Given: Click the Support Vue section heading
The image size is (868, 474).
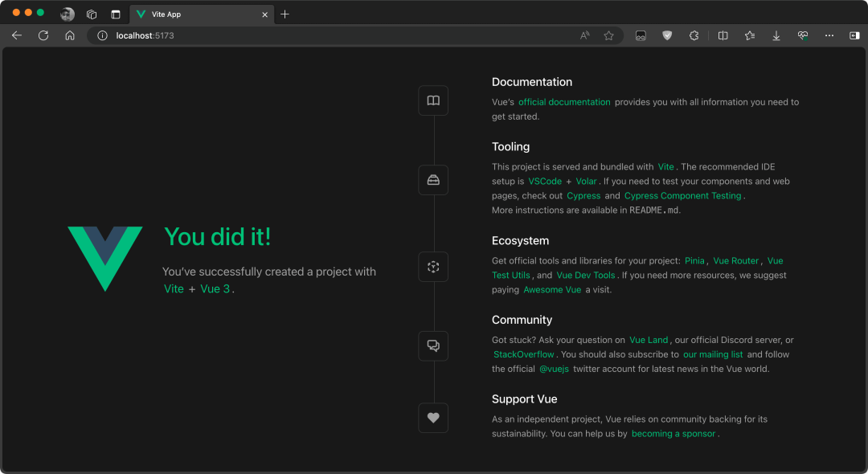Looking at the screenshot, I should click(x=524, y=398).
